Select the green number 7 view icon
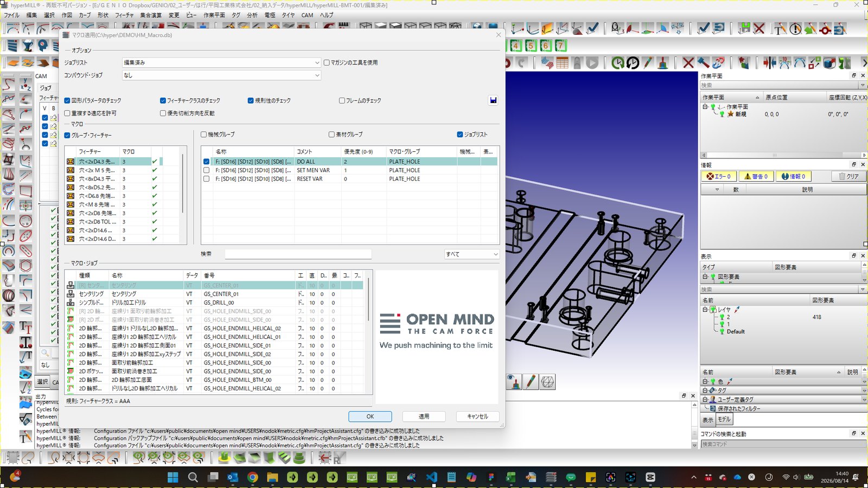 pyautogui.click(x=561, y=46)
